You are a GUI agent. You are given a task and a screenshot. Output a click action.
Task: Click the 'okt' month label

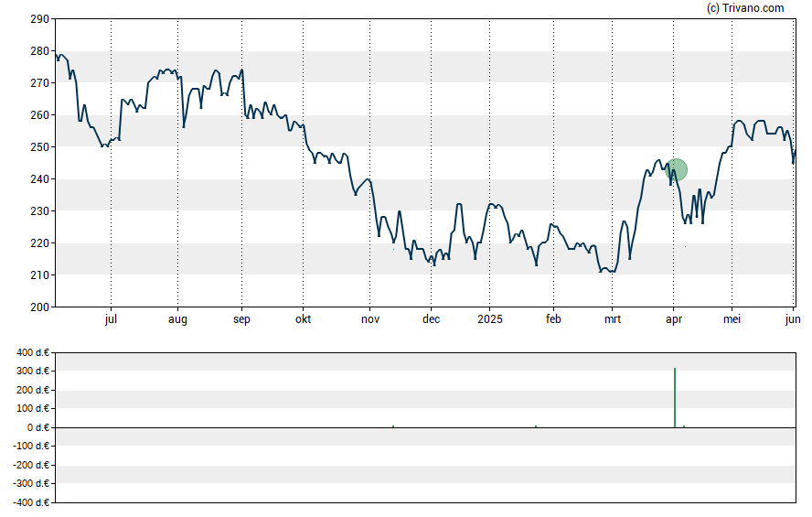(304, 319)
